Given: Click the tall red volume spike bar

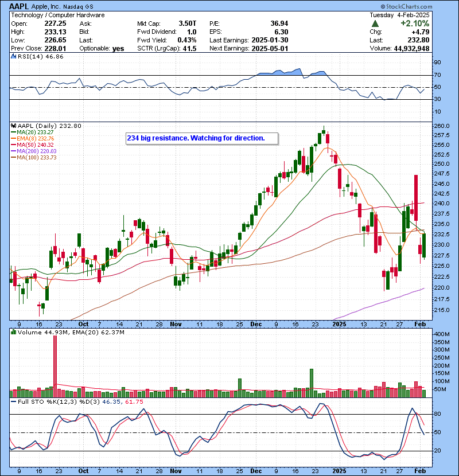Looking at the screenshot, I should tap(55, 366).
